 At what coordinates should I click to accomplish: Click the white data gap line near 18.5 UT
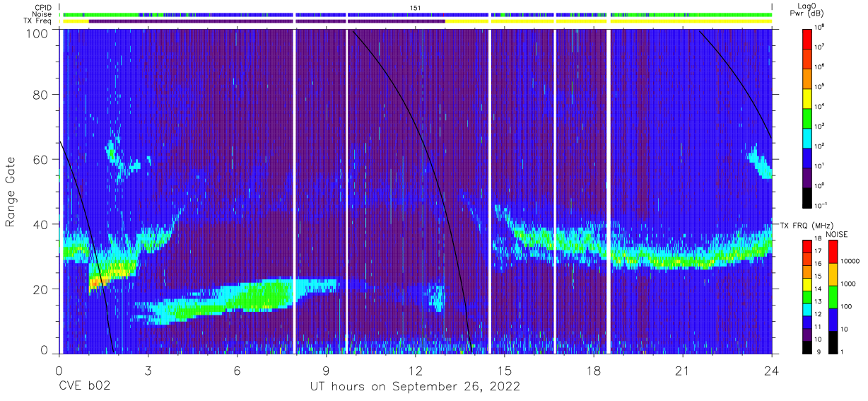pyautogui.click(x=609, y=191)
